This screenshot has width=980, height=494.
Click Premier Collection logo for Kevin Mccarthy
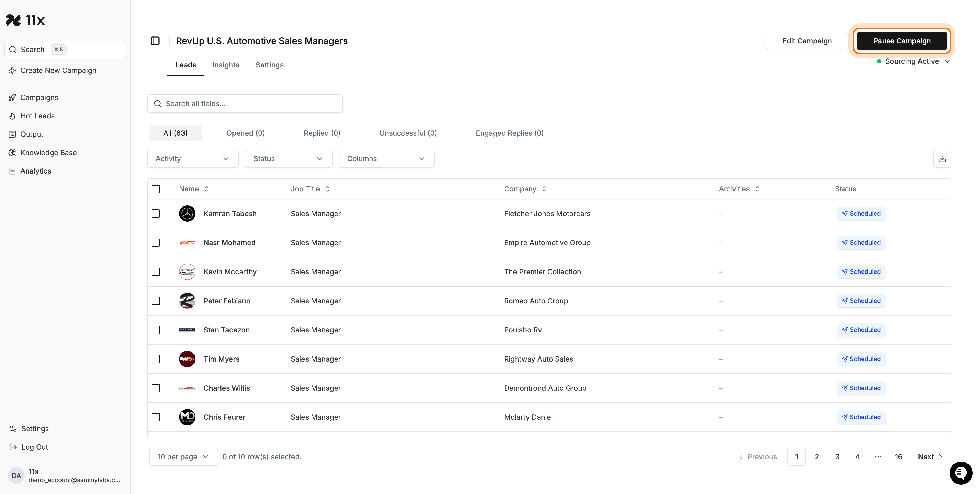pos(187,271)
